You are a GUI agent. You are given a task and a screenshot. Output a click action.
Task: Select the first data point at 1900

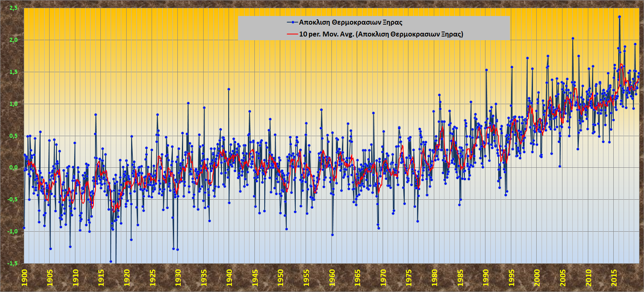coord(24,228)
